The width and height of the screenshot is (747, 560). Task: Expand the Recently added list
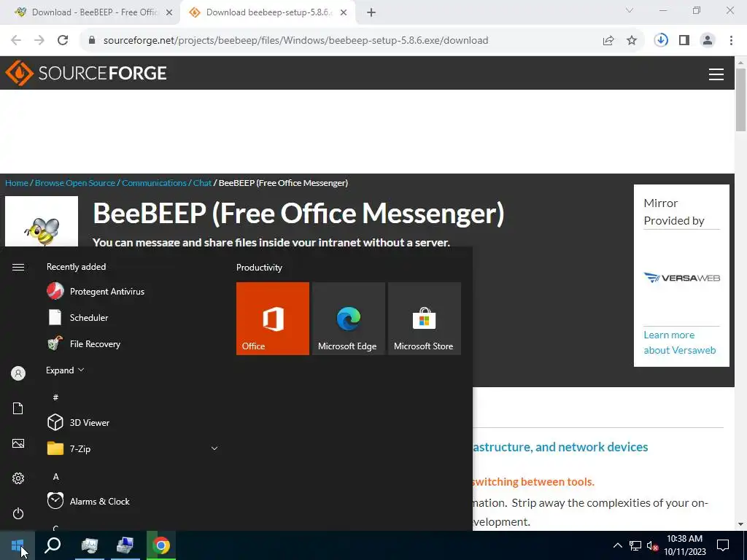pyautogui.click(x=65, y=370)
